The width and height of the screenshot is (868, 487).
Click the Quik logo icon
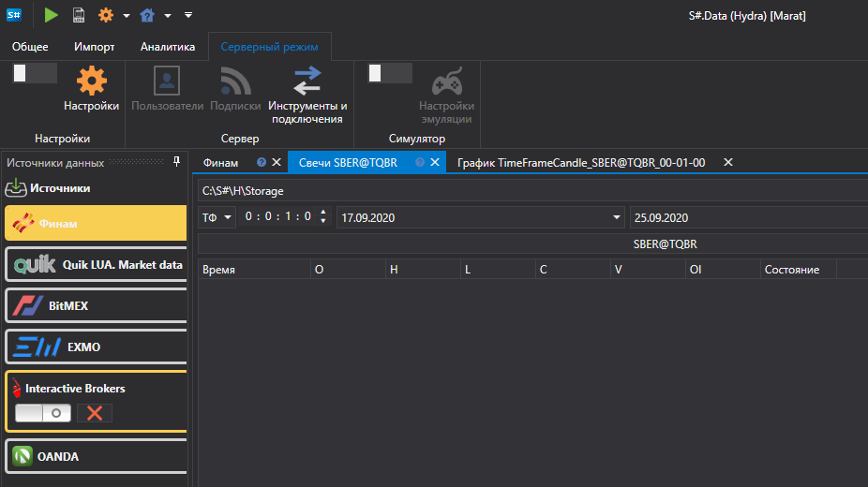click(x=35, y=265)
